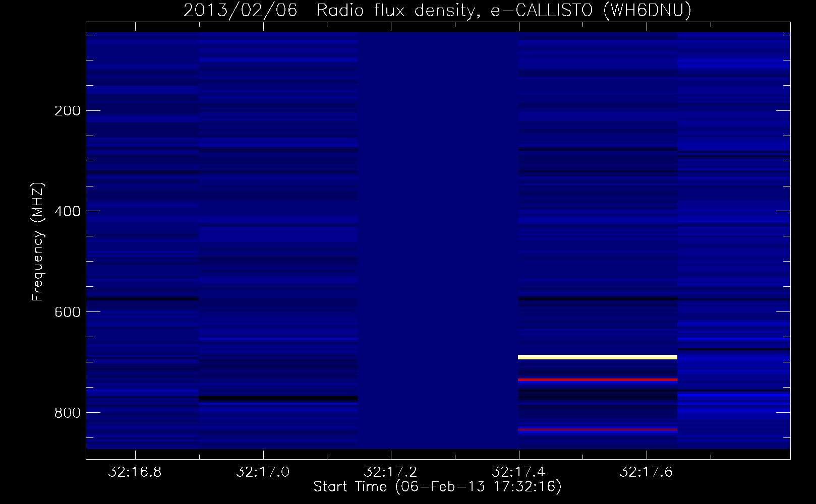816x504 pixels.
Task: Click the "Start Time (06-Feb-13 17:32:16)" label
Action: (x=437, y=487)
